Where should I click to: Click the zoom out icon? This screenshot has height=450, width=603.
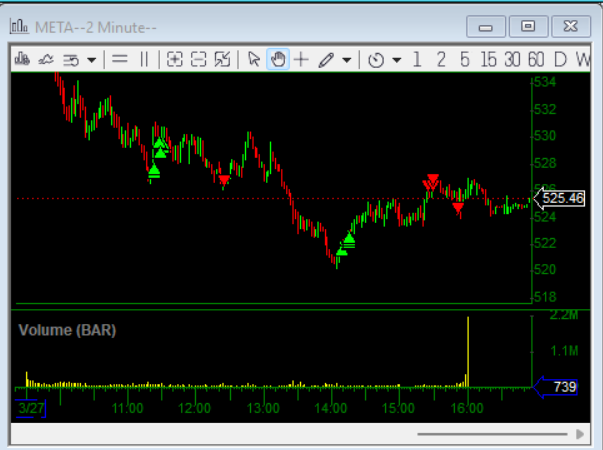tap(198, 60)
